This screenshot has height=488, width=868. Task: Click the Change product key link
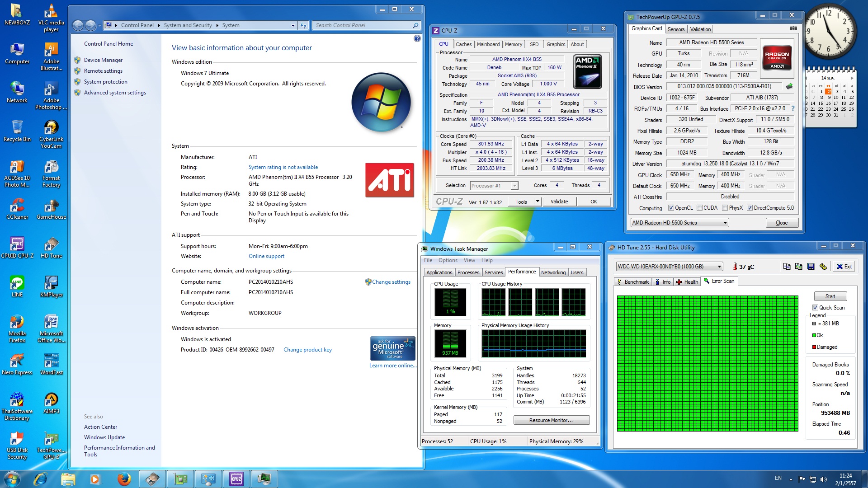(307, 350)
